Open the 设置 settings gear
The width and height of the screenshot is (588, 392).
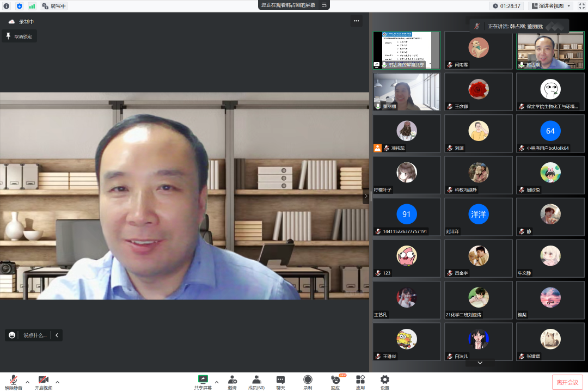pos(385,380)
